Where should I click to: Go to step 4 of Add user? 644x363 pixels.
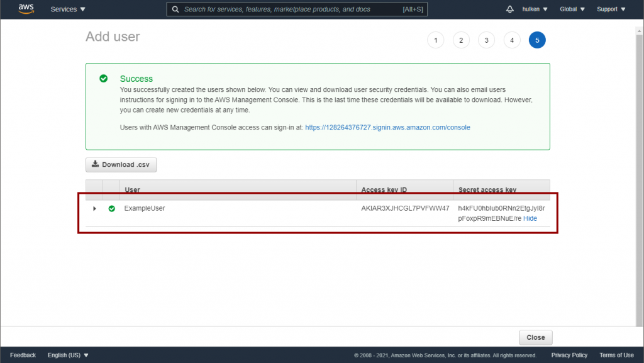click(x=512, y=40)
